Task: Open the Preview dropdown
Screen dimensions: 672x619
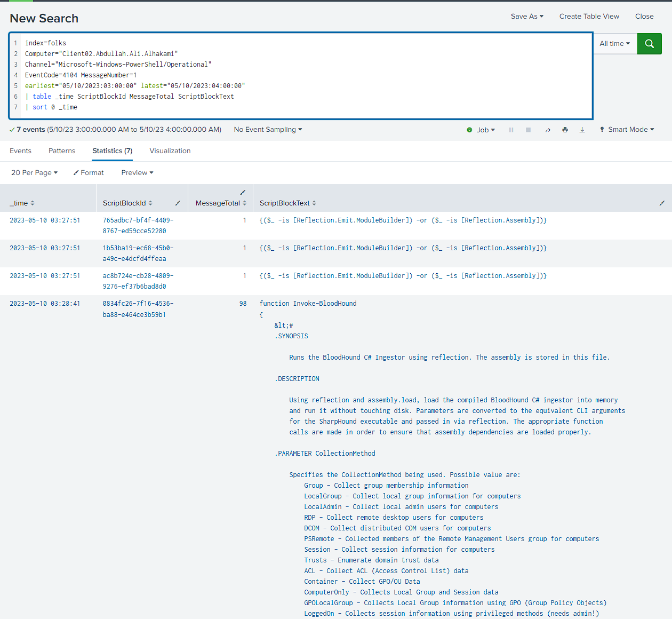Action: coord(137,173)
